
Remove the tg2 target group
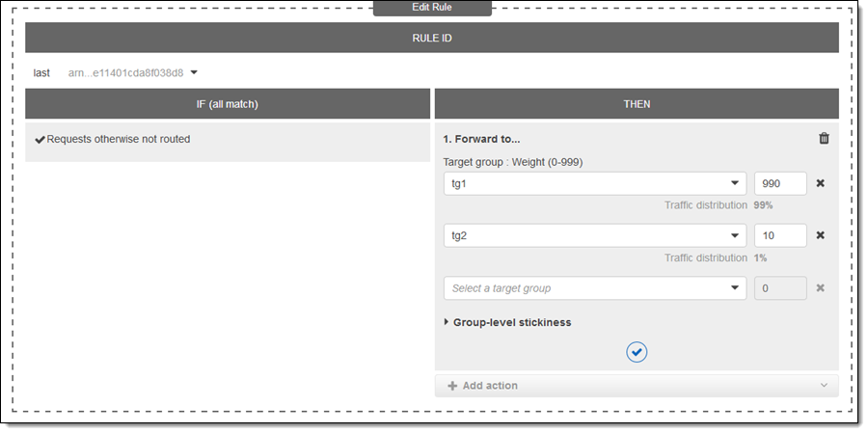tap(821, 235)
